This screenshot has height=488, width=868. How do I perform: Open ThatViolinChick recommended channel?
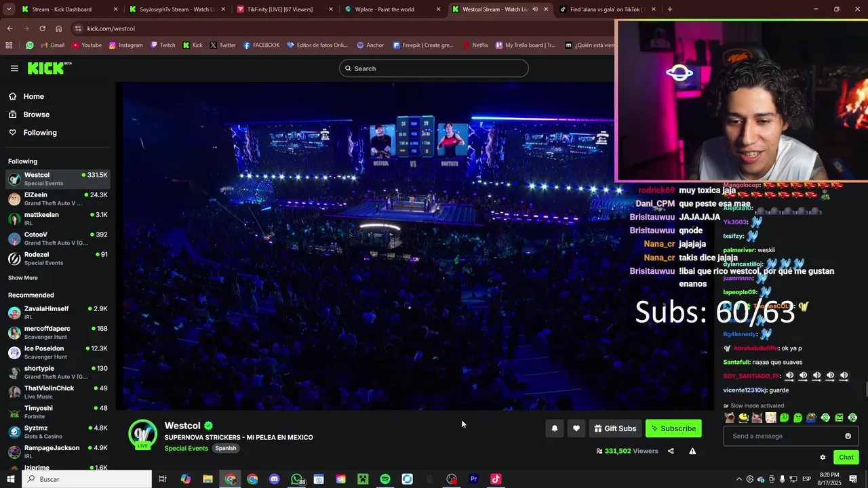(58, 392)
